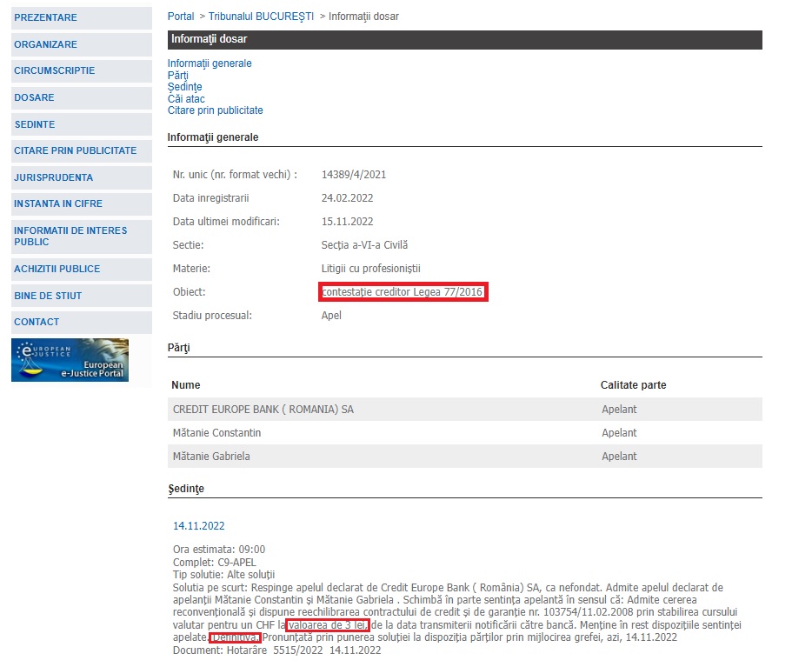The image size is (812, 667).
Task: Click the 'Informații dosar' dark header bar
Action: pos(464,39)
